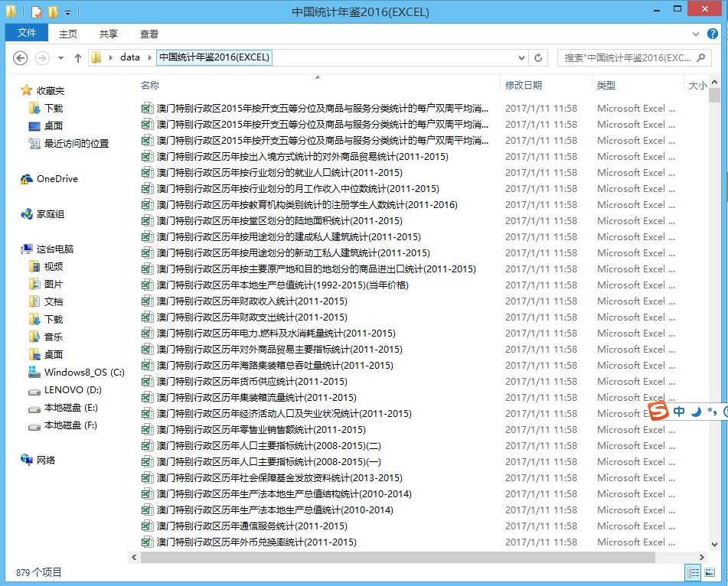Click horizontal scrollbar left arrow
The width and height of the screenshot is (728, 586).
tap(134, 557)
